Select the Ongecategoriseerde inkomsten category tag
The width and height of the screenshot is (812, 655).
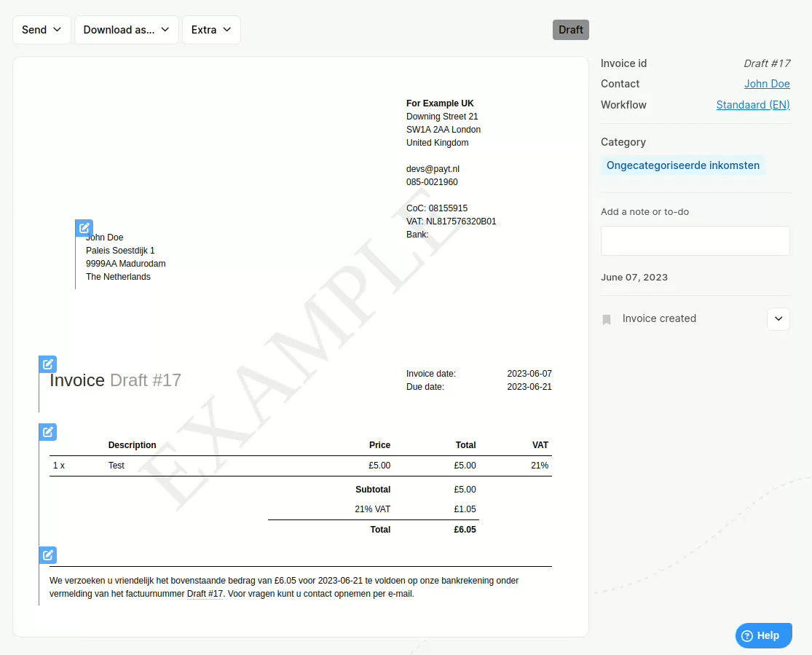point(683,165)
